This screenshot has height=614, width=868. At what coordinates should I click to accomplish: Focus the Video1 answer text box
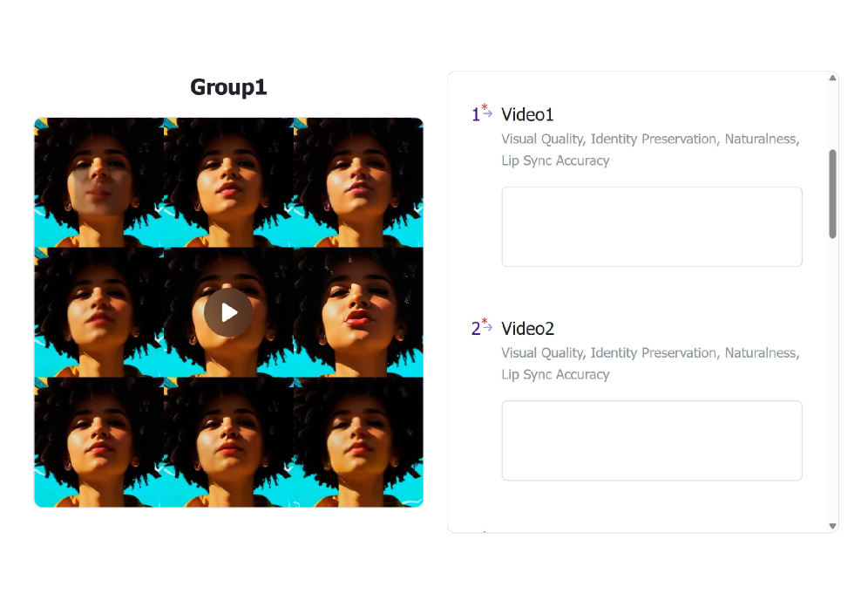coord(651,227)
